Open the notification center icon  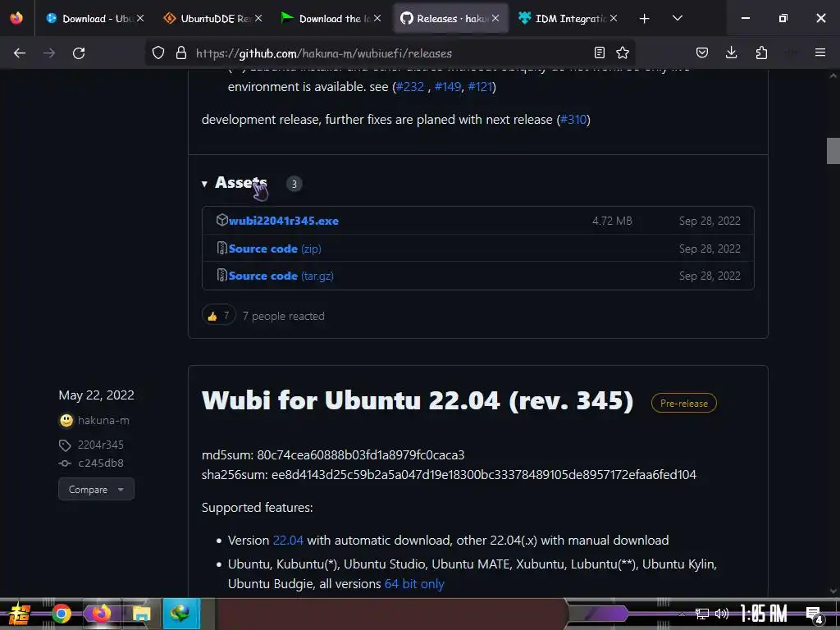click(814, 614)
